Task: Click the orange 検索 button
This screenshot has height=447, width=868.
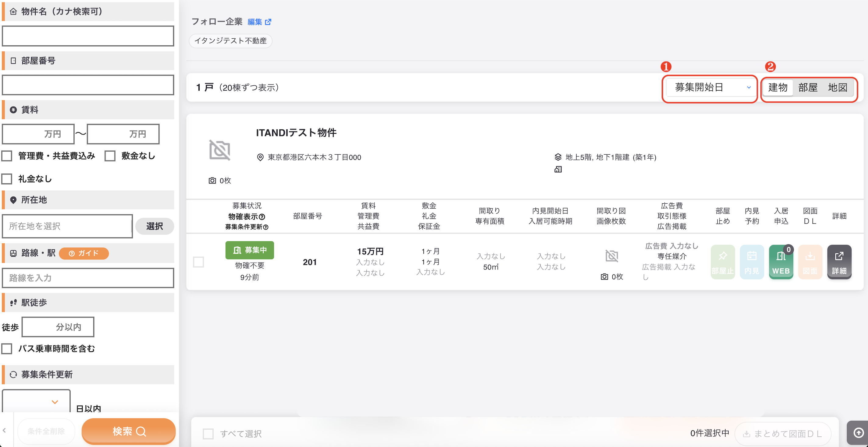Action: coord(128,431)
